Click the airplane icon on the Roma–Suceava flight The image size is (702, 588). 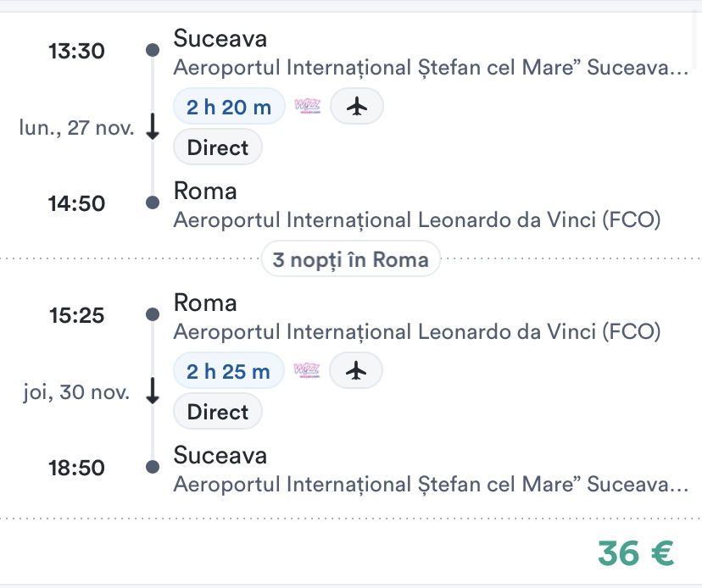click(356, 370)
